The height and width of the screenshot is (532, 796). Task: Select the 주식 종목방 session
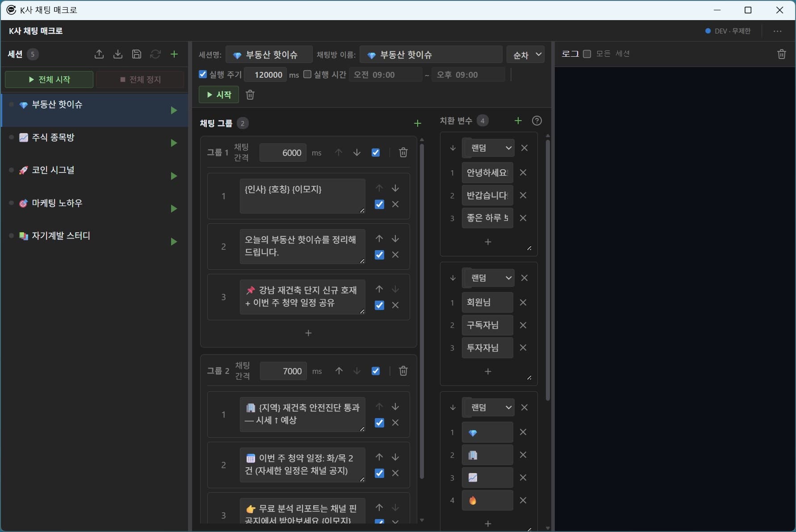click(x=95, y=143)
